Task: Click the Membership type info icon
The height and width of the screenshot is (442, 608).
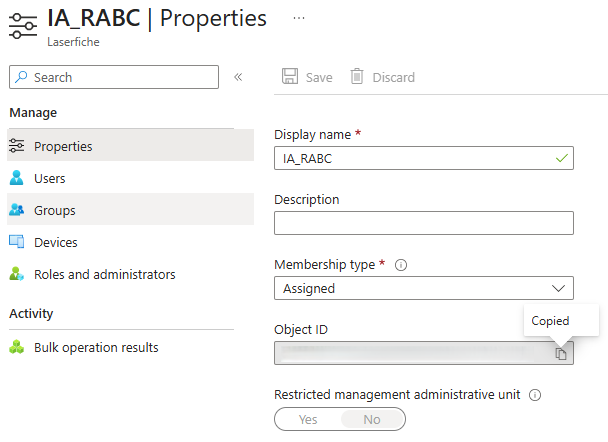Action: pyautogui.click(x=401, y=265)
